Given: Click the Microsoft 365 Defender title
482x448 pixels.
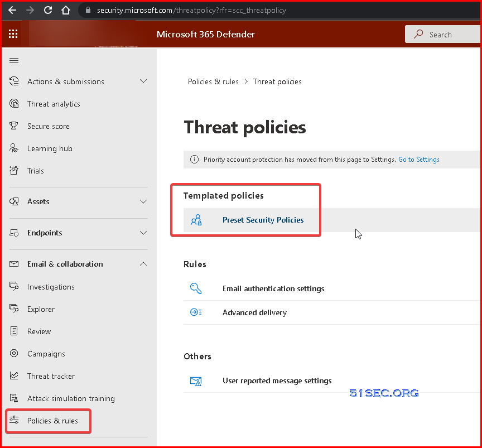Looking at the screenshot, I should 206,34.
